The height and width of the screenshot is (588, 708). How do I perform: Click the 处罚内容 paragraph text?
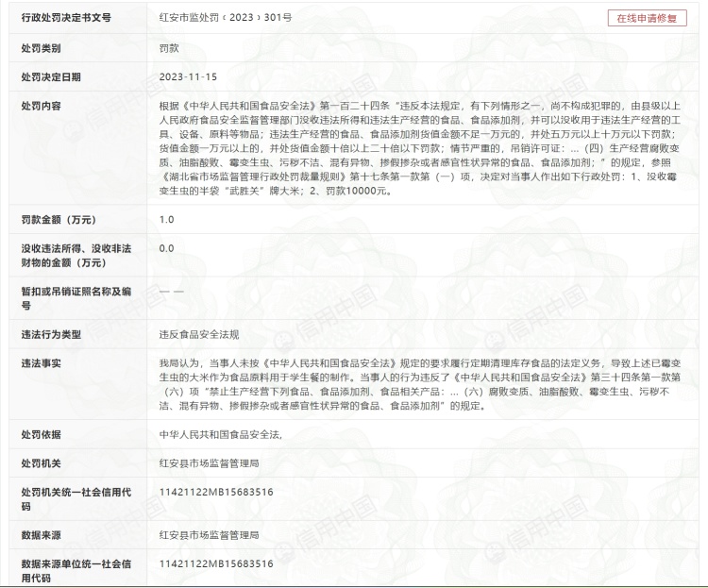(x=425, y=149)
